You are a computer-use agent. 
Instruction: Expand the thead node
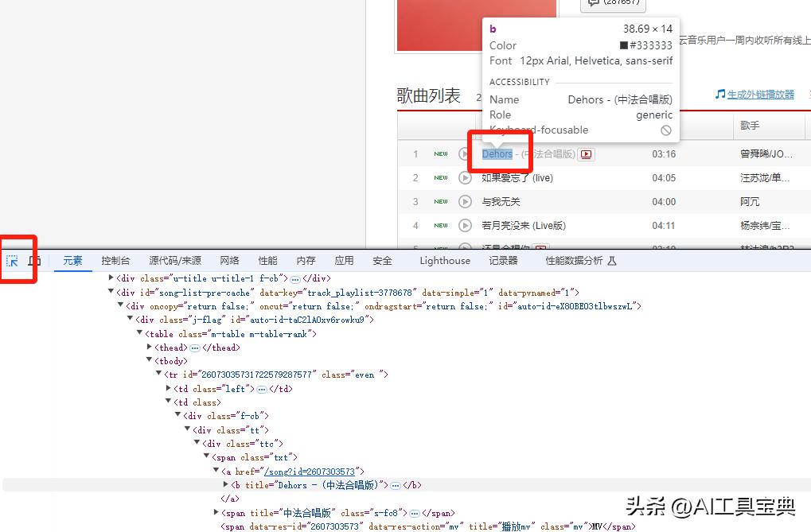click(150, 347)
